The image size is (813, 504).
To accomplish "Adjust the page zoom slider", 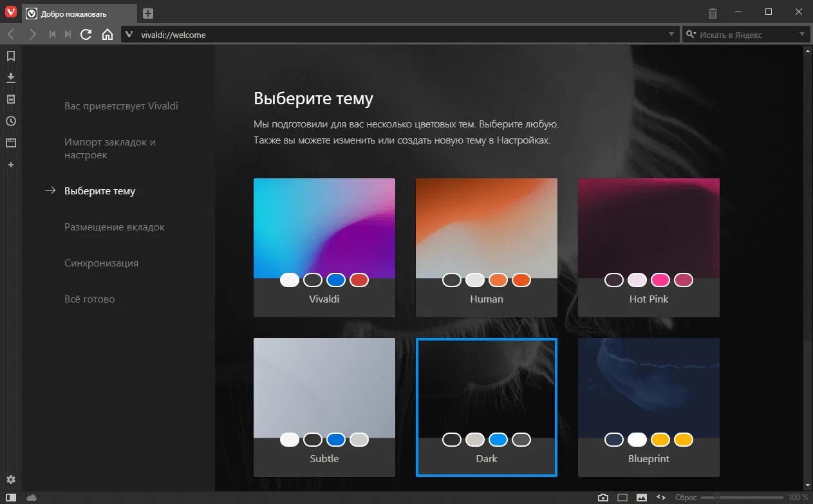I will [742, 498].
